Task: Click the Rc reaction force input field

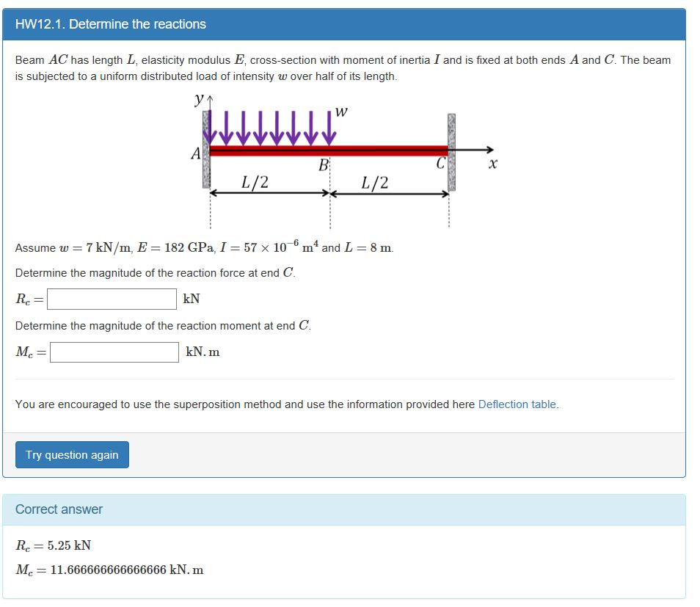Action: 112,299
